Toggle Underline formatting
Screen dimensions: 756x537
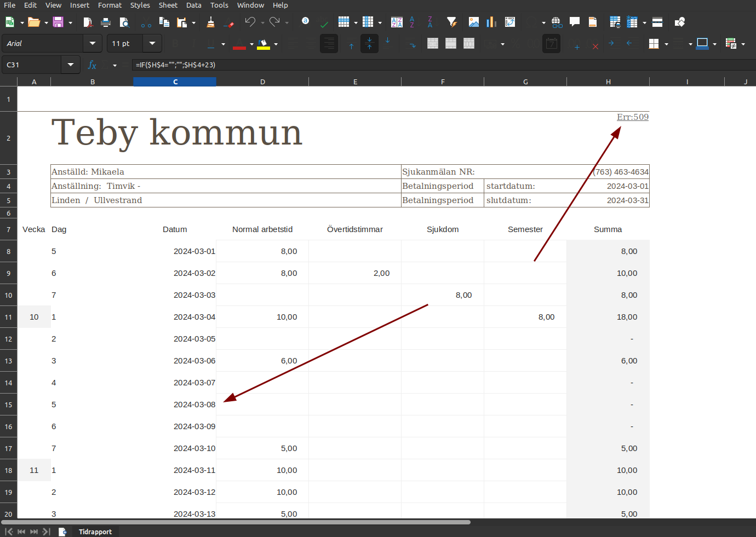[211, 43]
